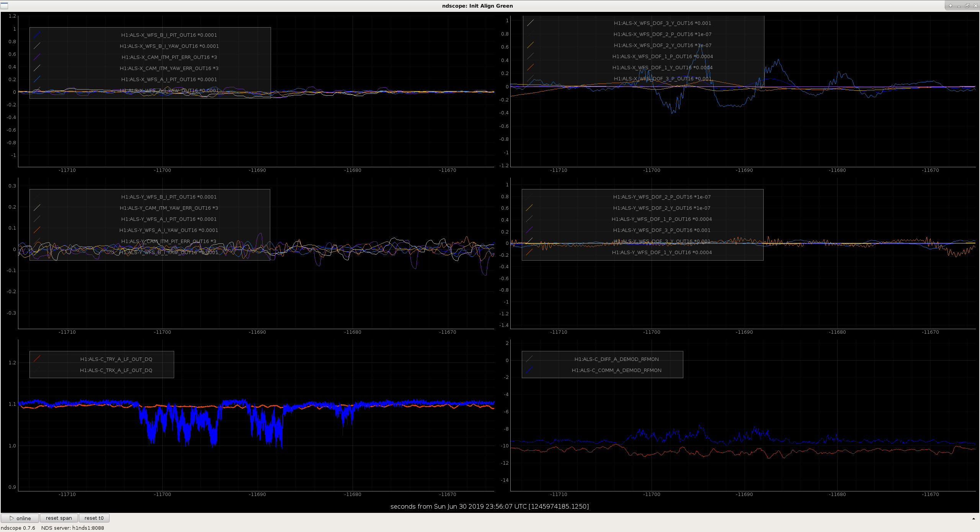Restore the ndscope window size
Viewport: 980px width, 532px height.
tap(967, 6)
